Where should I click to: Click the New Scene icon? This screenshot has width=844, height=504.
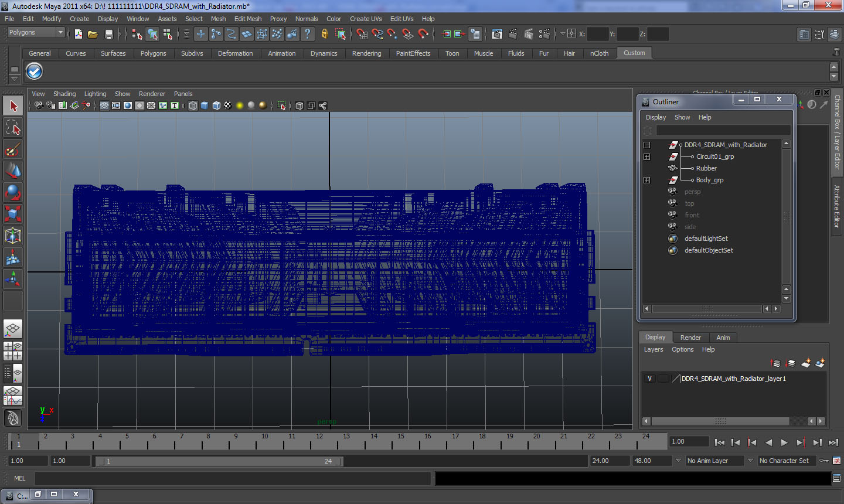78,34
